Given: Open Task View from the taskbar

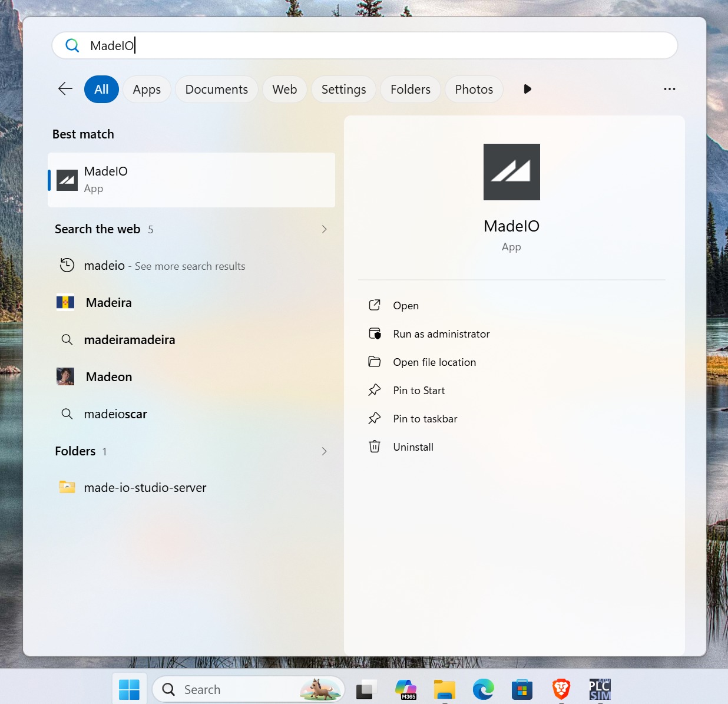Looking at the screenshot, I should pos(366,689).
